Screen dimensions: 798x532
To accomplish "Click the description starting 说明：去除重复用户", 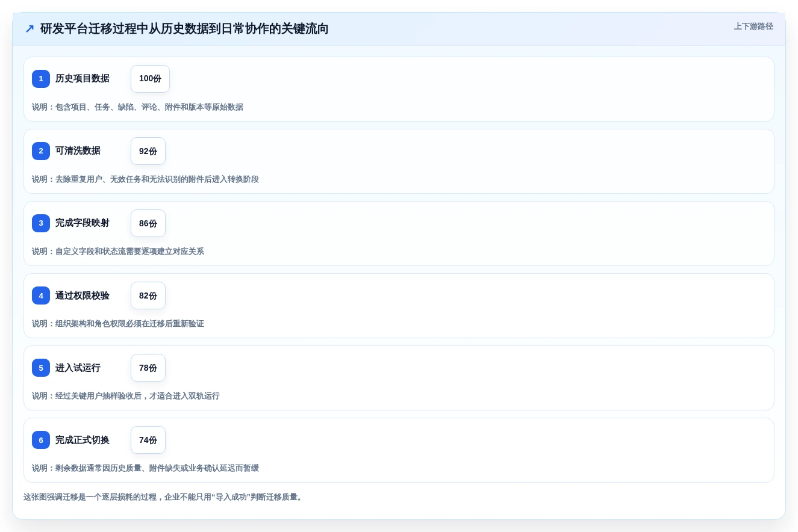I will pyautogui.click(x=145, y=179).
